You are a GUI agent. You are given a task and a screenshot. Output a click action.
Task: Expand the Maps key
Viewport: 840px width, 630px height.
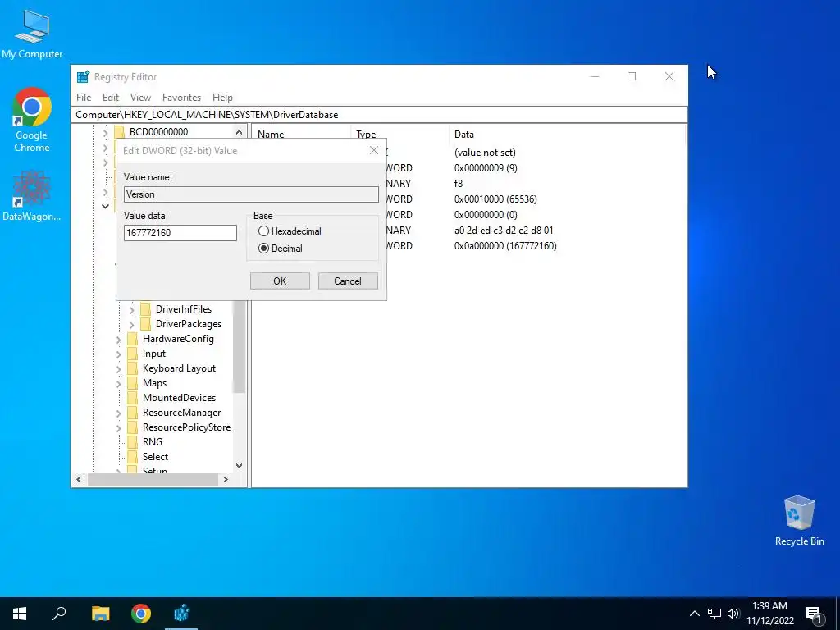[118, 383]
